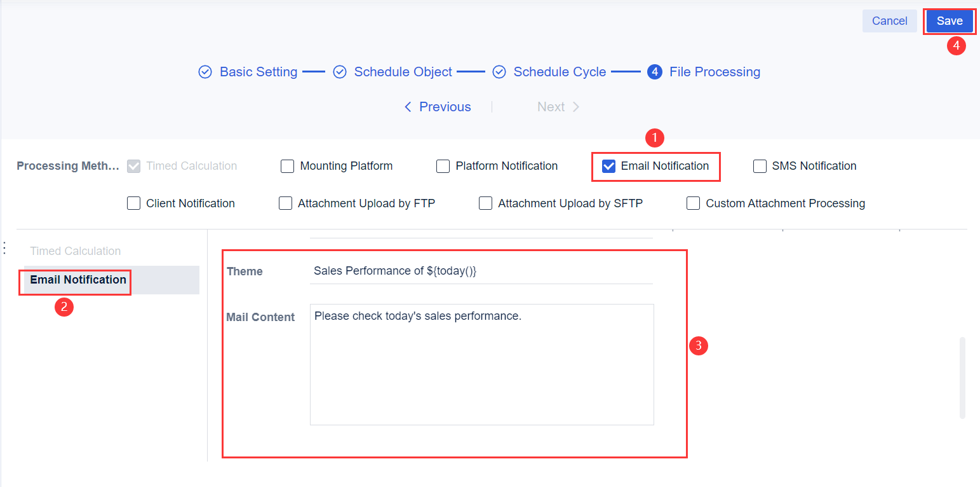
Task: Enable the SMS Notification checkbox
Action: click(760, 166)
